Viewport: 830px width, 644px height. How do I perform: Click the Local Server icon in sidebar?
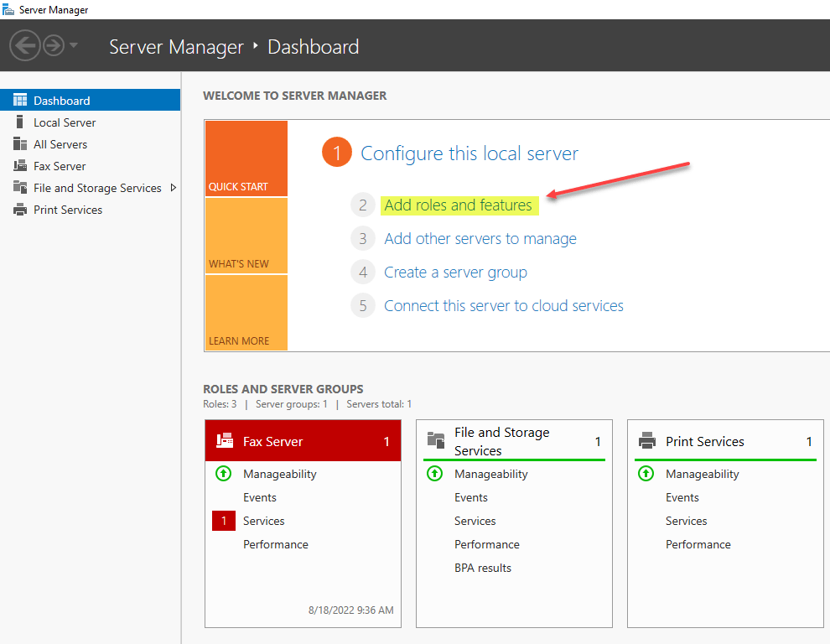pos(20,122)
